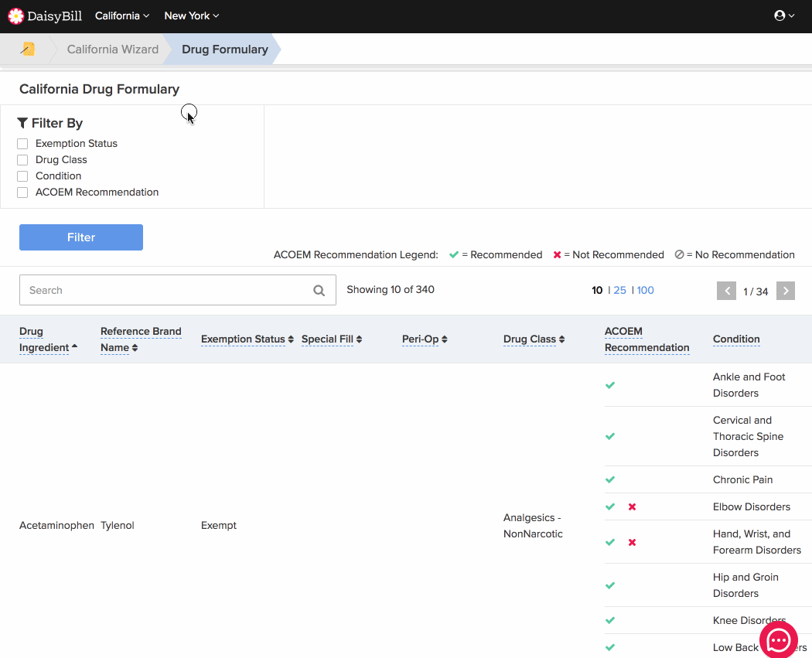Click the search magnifier icon

[x=319, y=291]
